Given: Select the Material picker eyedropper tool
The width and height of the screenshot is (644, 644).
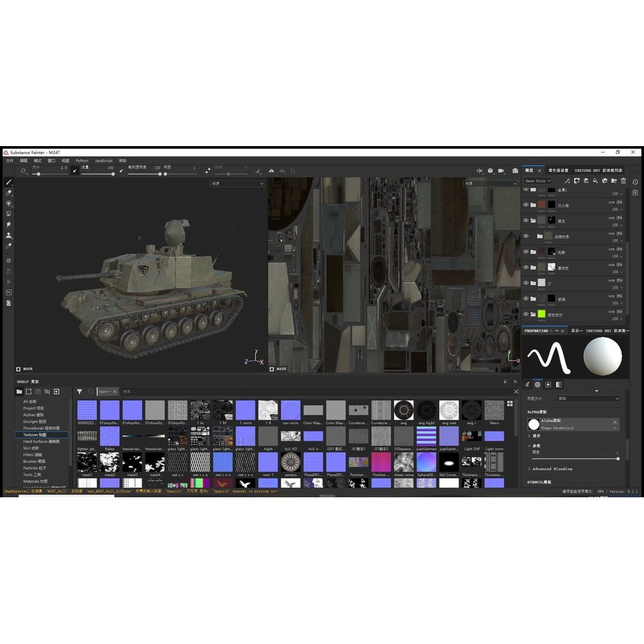Looking at the screenshot, I should (x=8, y=246).
